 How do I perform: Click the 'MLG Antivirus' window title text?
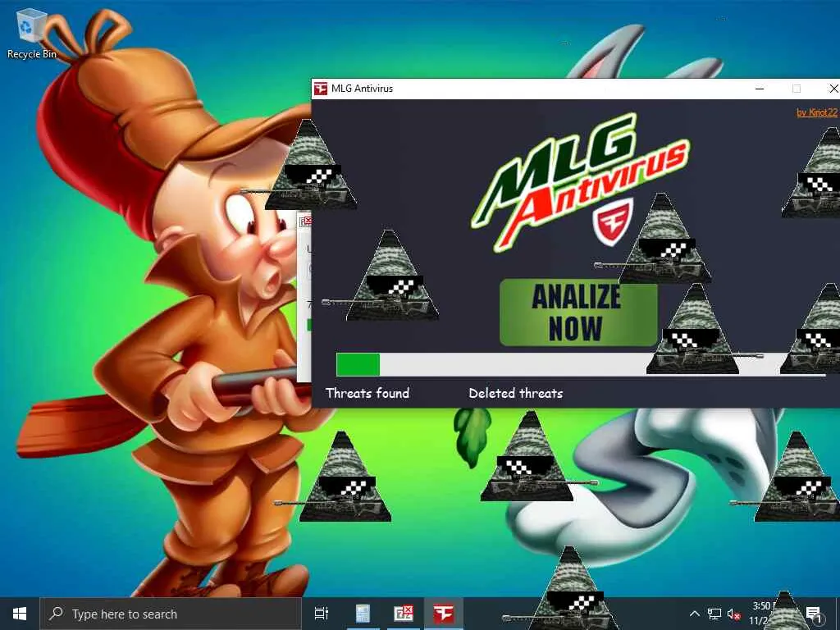coord(362,89)
